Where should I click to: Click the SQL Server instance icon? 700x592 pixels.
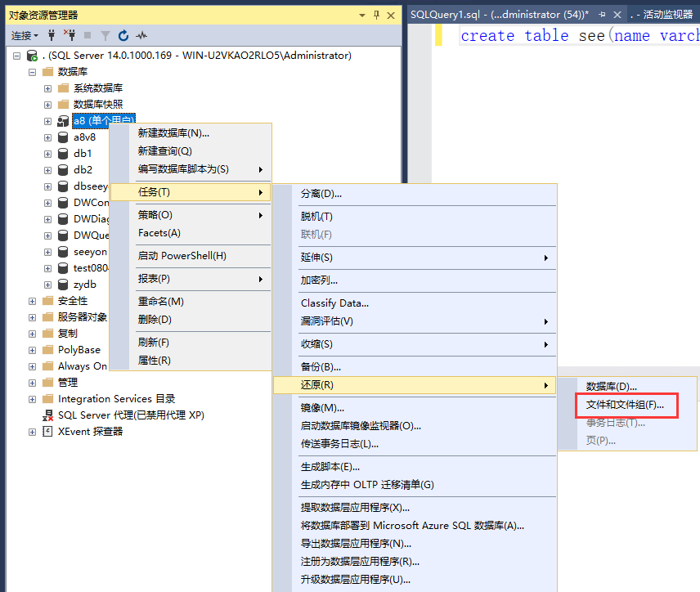(32, 56)
